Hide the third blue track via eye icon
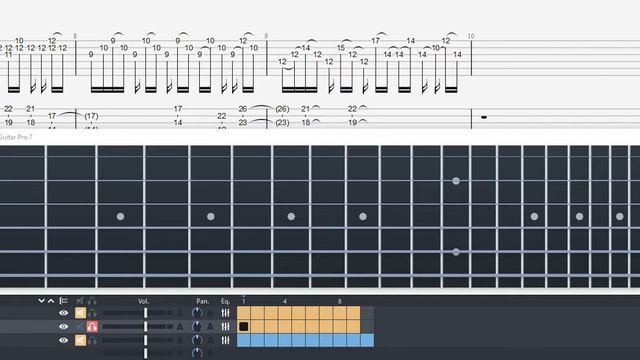Screen dimensions: 640x360 pos(63,340)
